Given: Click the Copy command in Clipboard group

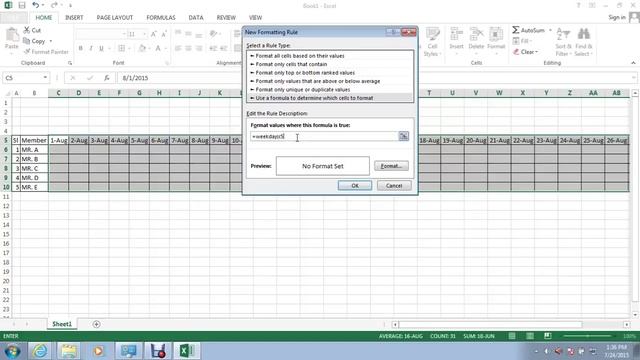Looking at the screenshot, I should [34, 41].
